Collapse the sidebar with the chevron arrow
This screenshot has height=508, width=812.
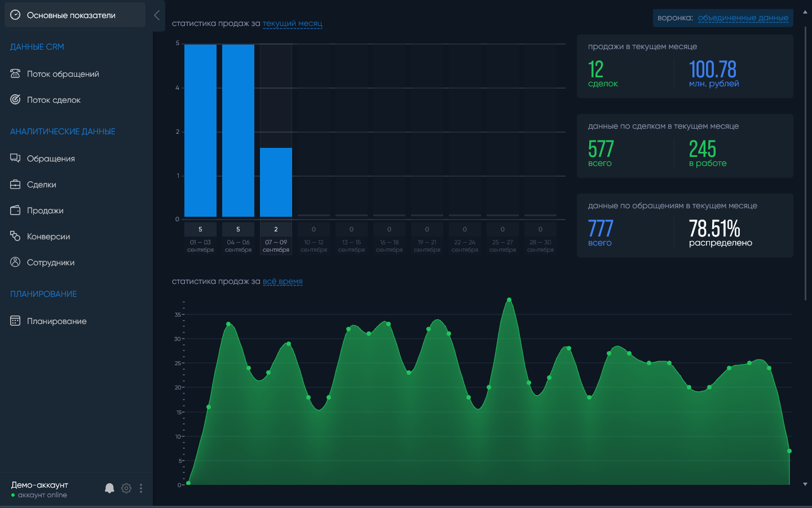point(157,15)
